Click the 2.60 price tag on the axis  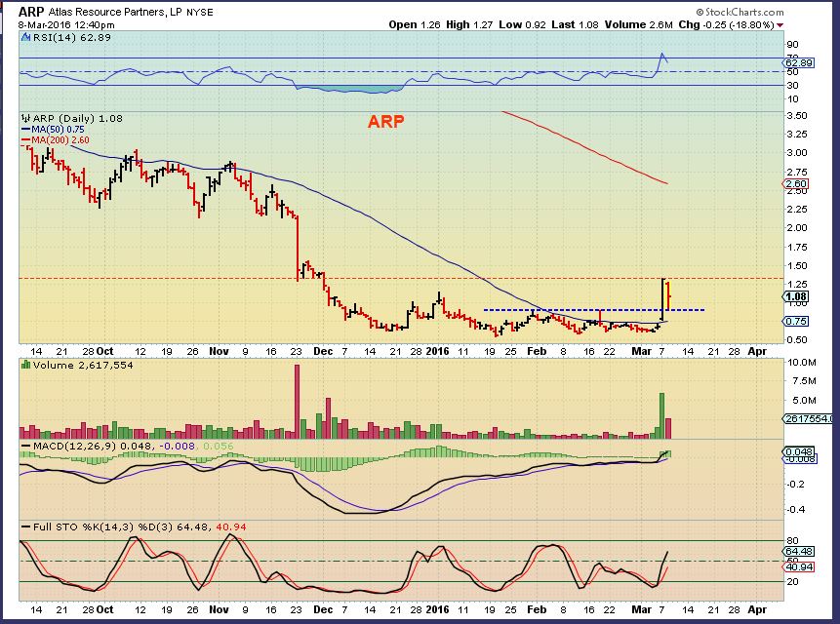797,184
